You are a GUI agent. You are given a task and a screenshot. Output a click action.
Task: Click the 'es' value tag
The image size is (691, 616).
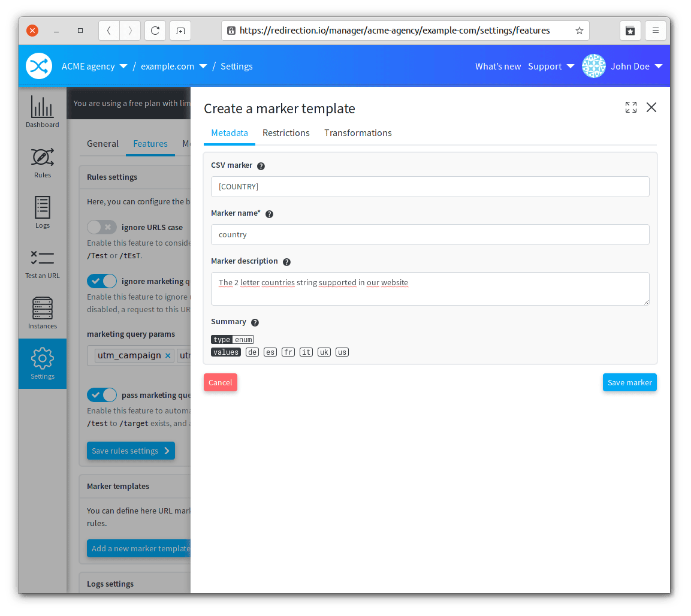270,352
